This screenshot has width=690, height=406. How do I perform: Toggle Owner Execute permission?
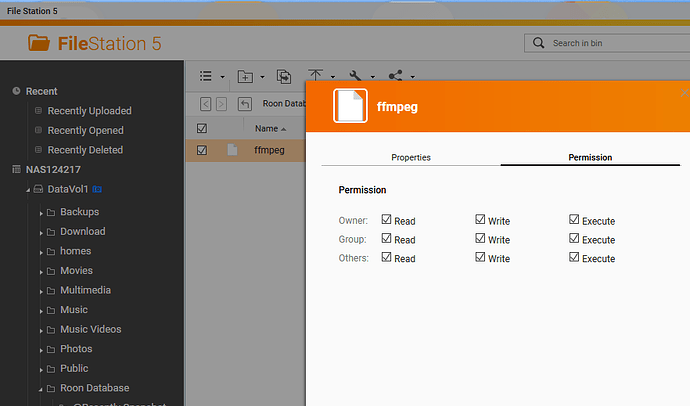pyautogui.click(x=574, y=219)
